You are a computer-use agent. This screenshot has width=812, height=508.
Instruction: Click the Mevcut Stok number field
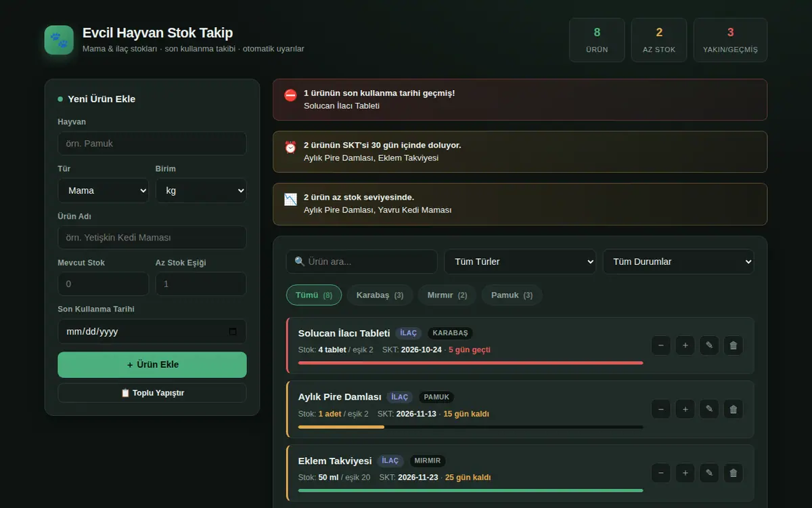tap(104, 284)
